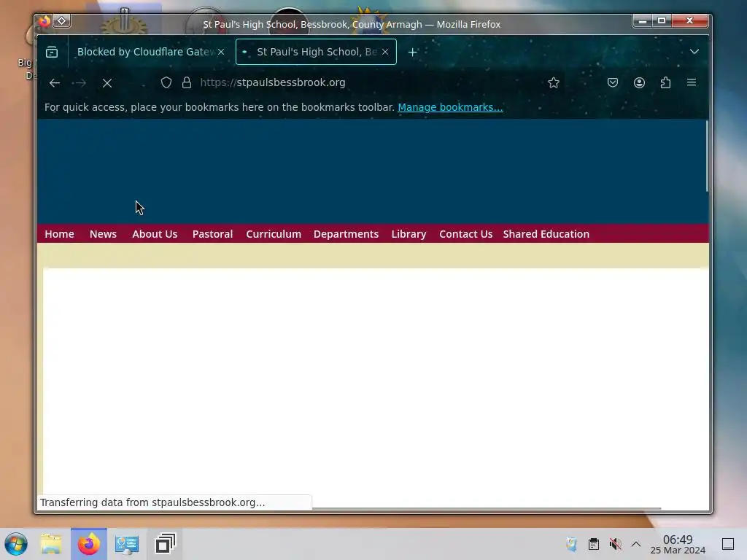Viewport: 747px width, 560px height.
Task: Open system settings taskbar icon
Action: pos(127,544)
